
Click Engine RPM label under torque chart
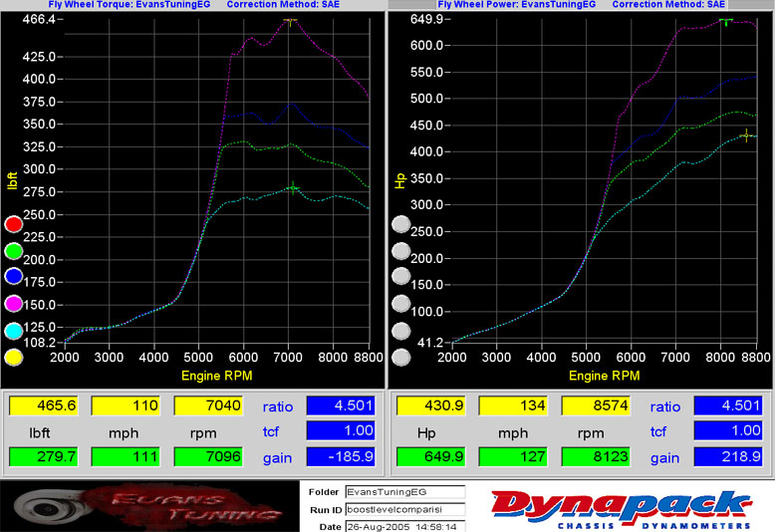(217, 376)
